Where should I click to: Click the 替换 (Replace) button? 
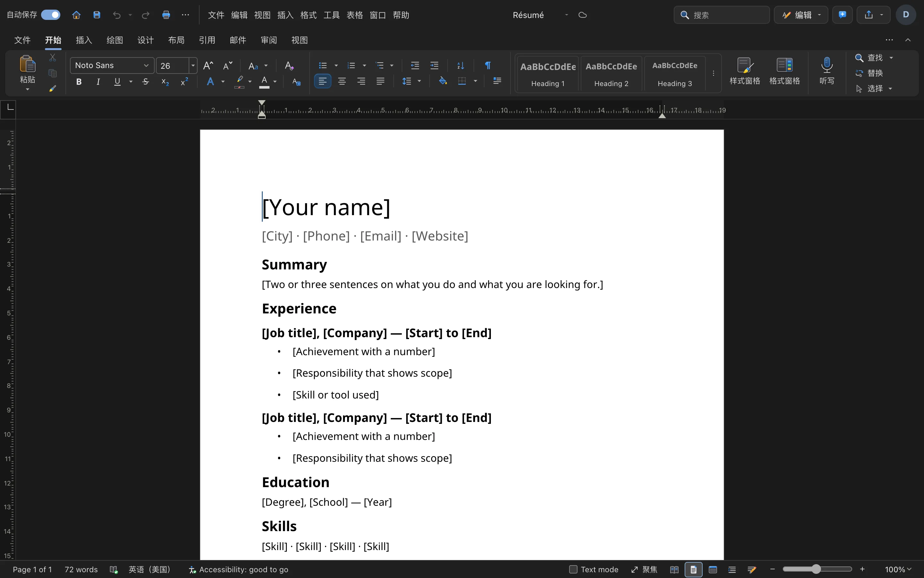coord(869,73)
